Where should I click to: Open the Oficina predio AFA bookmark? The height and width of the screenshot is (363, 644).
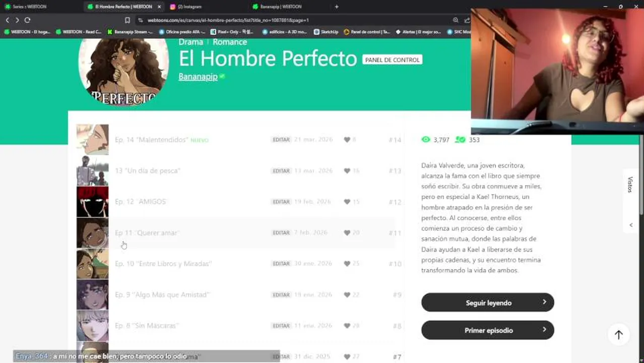(182, 32)
